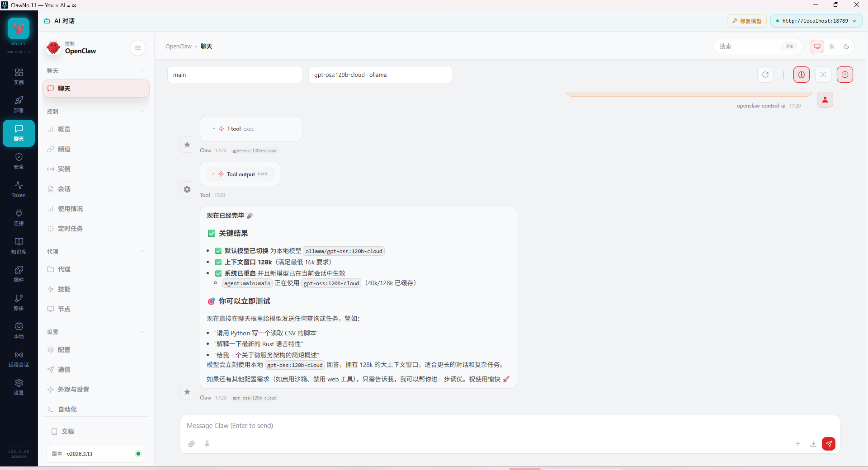Click the refresh chat icon

tap(765, 75)
